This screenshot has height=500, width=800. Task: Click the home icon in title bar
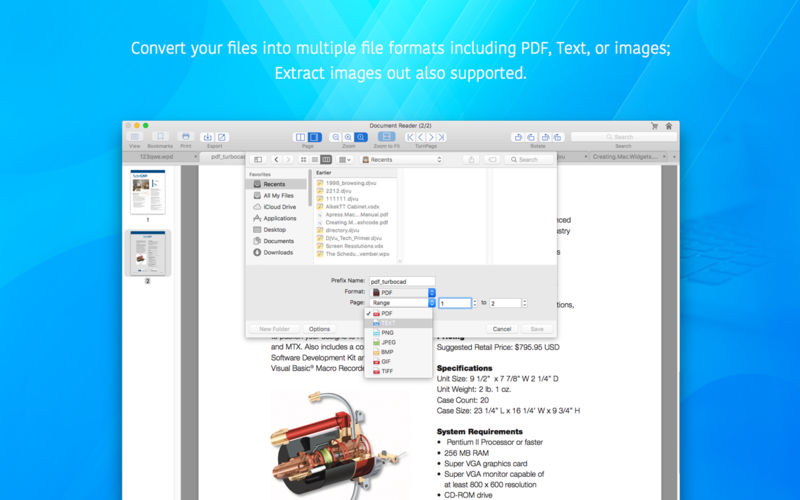(x=669, y=126)
